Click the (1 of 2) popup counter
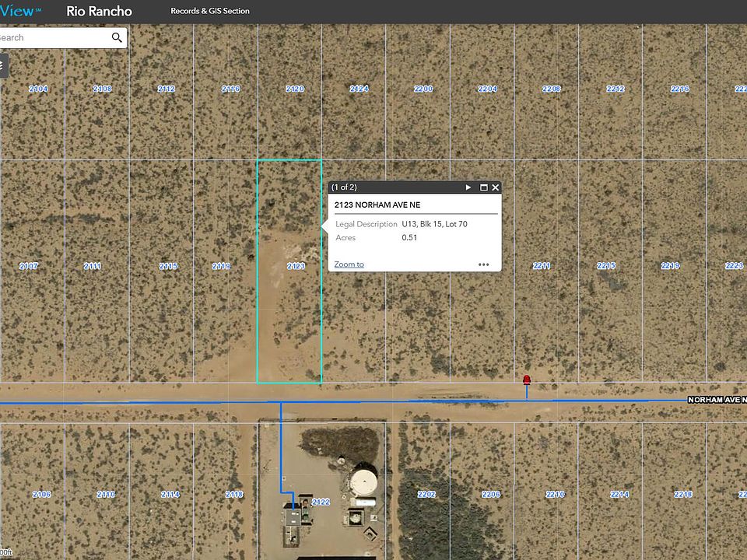Viewport: 747px width, 560px height. pyautogui.click(x=344, y=187)
